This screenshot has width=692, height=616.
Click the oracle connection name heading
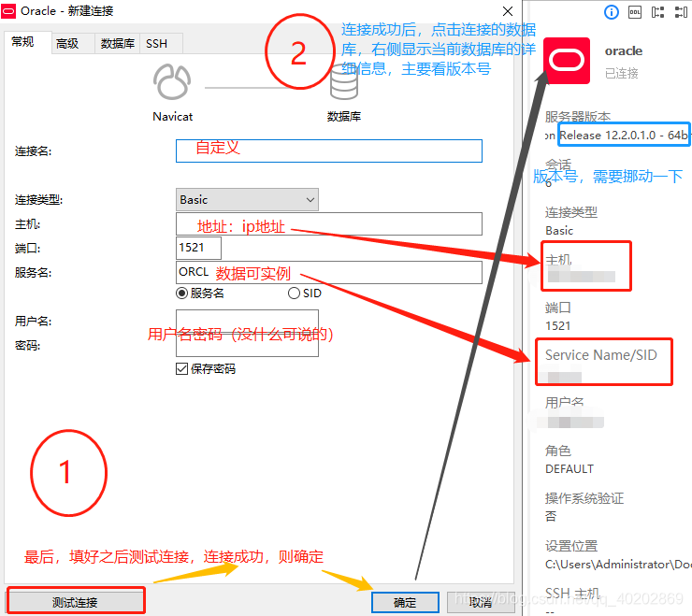point(623,50)
